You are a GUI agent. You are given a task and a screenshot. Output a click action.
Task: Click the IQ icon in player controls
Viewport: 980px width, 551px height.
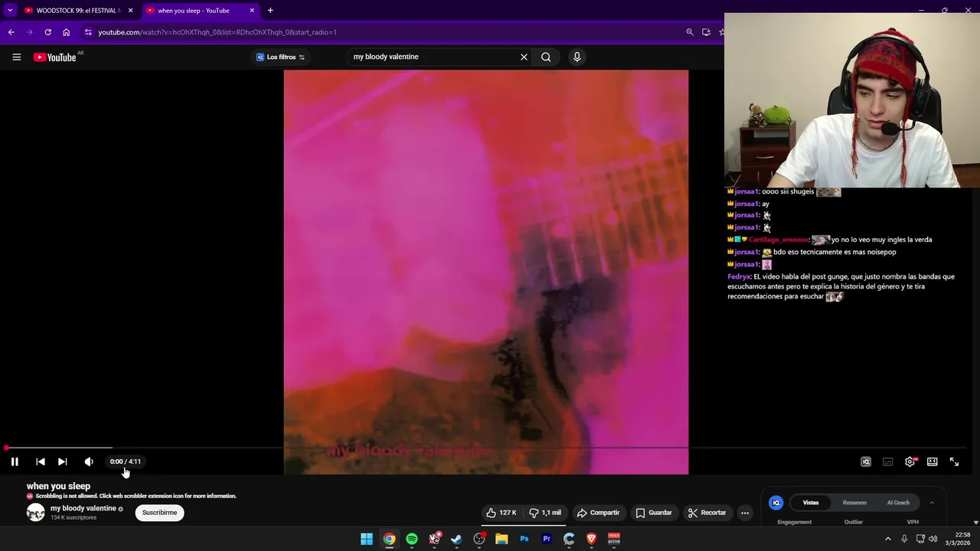[x=866, y=461]
